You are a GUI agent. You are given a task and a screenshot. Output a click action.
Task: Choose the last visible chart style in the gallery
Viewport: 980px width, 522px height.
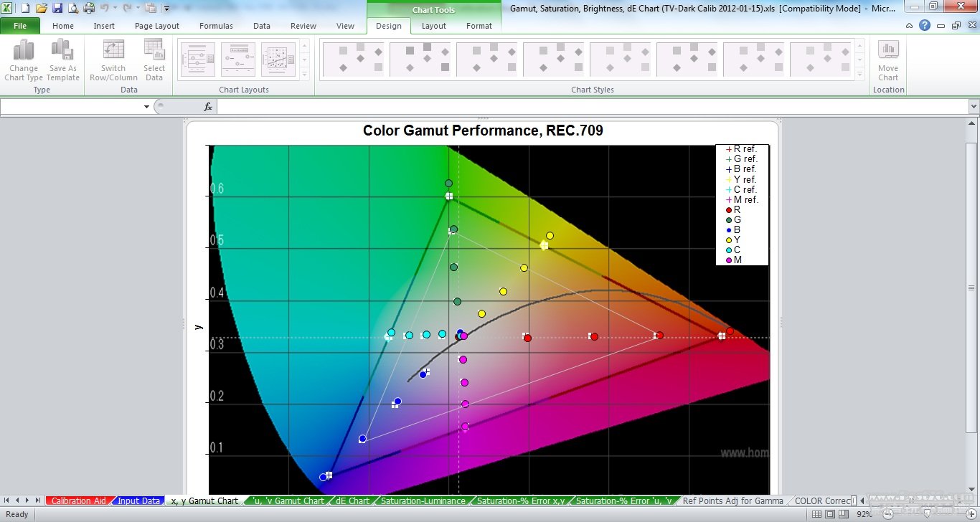(822, 59)
